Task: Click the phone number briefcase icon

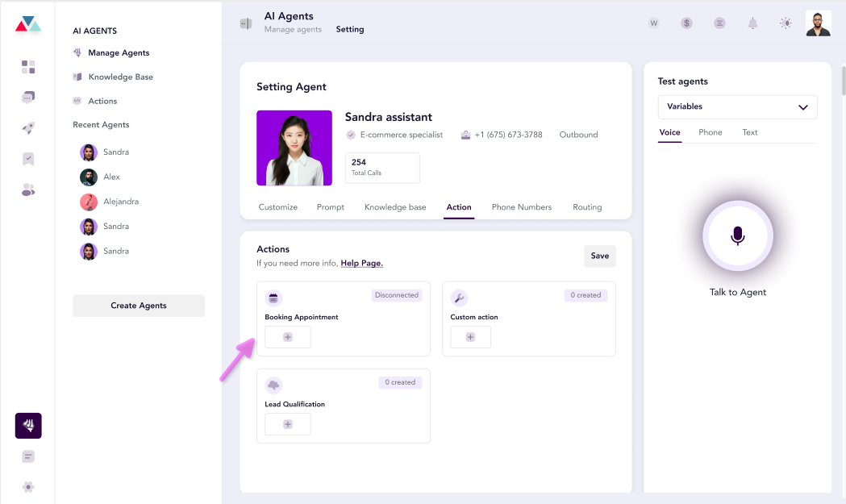Action: point(465,135)
